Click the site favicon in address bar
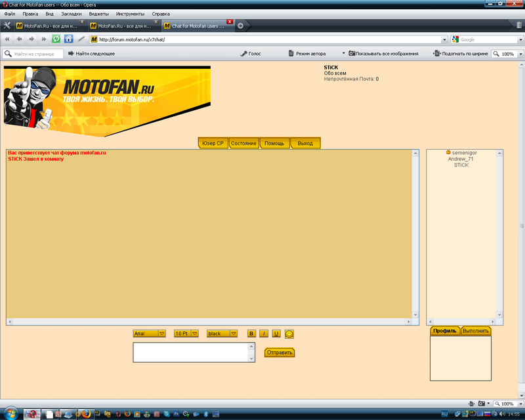525x420 pixels. (x=94, y=39)
